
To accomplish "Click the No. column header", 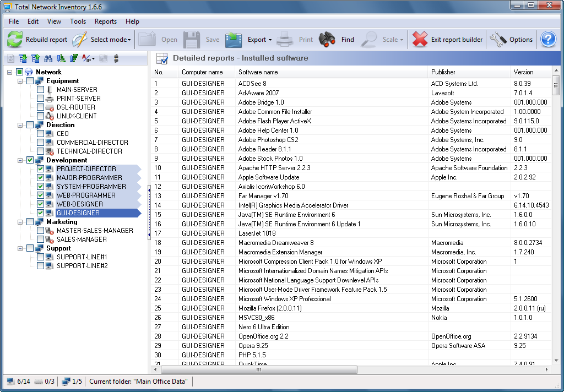I will (164, 72).
